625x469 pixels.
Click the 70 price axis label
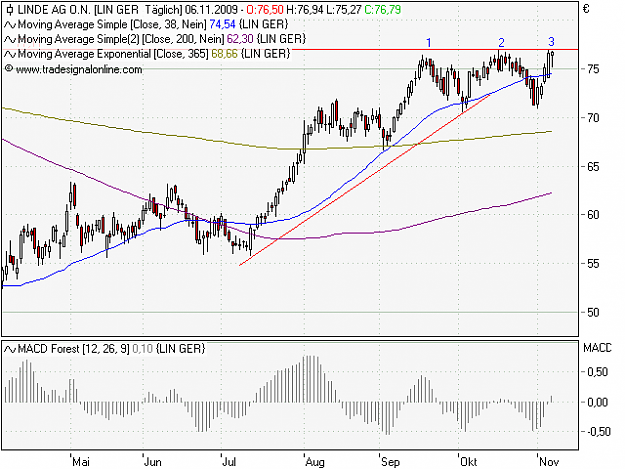pos(593,118)
